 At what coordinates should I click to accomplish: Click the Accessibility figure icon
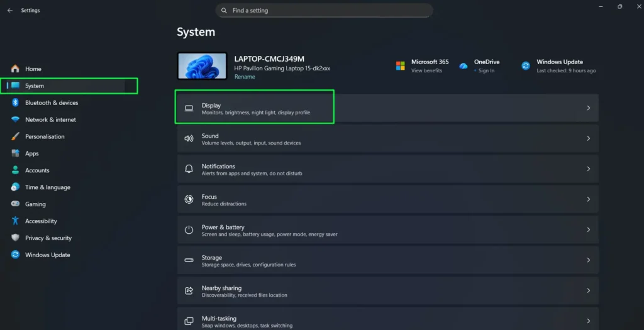click(15, 221)
